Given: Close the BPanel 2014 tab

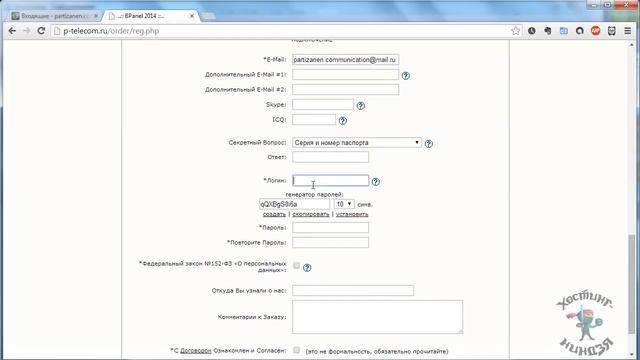Looking at the screenshot, I should (x=192, y=16).
